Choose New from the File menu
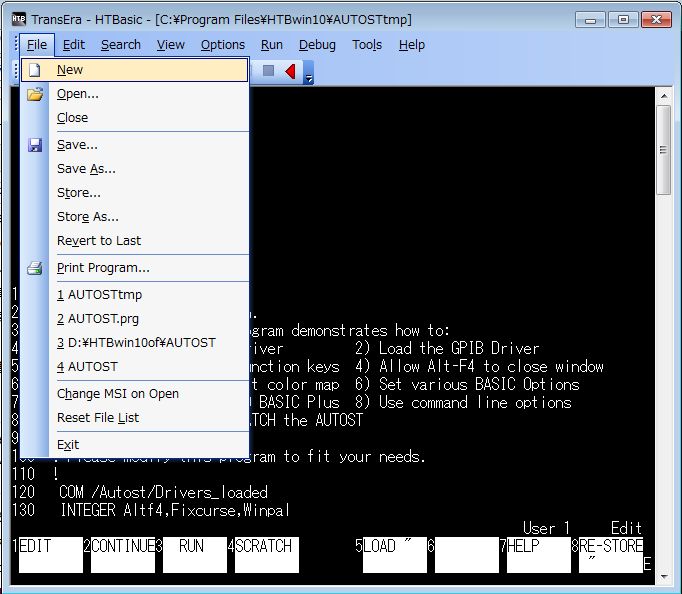The image size is (682, 594). pos(135,70)
